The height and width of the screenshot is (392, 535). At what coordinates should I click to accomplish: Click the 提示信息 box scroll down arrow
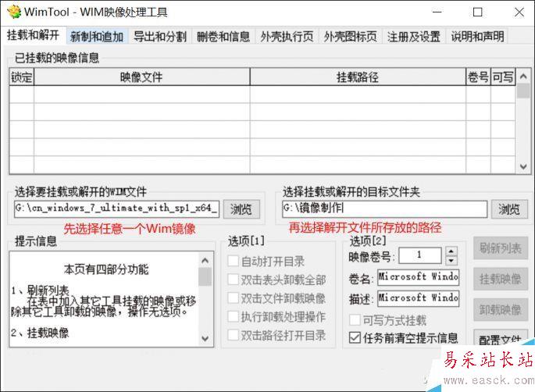pyautogui.click(x=205, y=338)
